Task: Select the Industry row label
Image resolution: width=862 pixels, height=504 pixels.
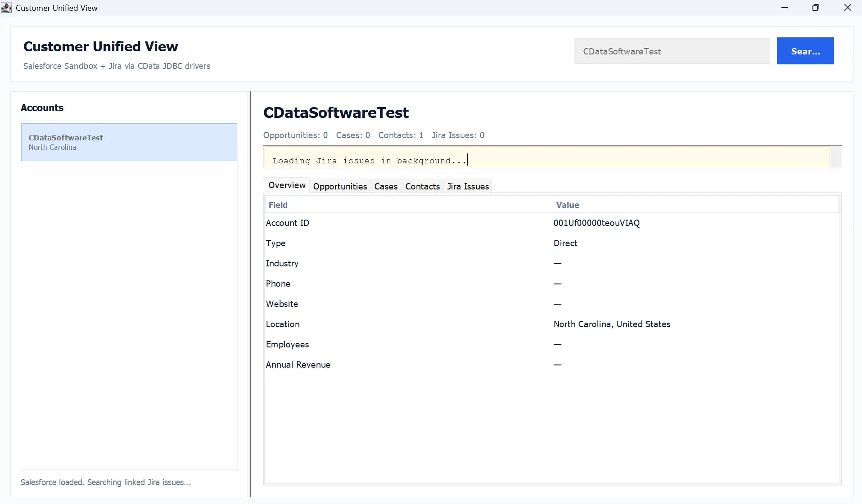Action: [282, 264]
